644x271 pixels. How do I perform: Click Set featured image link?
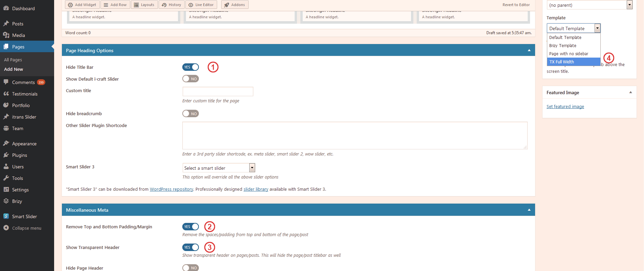coord(565,107)
